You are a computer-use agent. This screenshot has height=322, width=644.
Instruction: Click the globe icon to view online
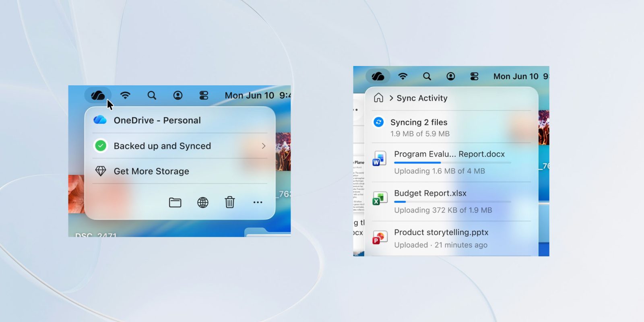click(x=203, y=202)
